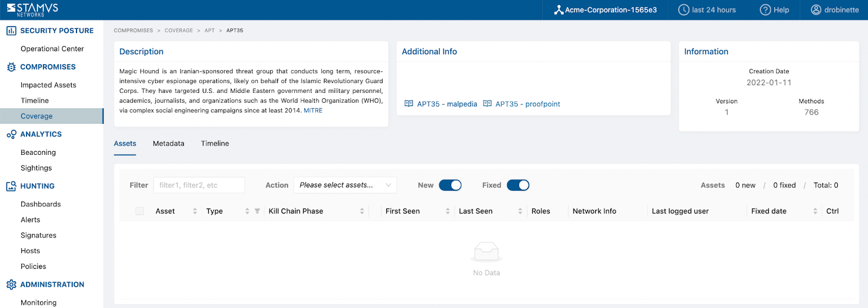Switch to the Assets tab
The height and width of the screenshot is (308, 868).
pyautogui.click(x=125, y=143)
